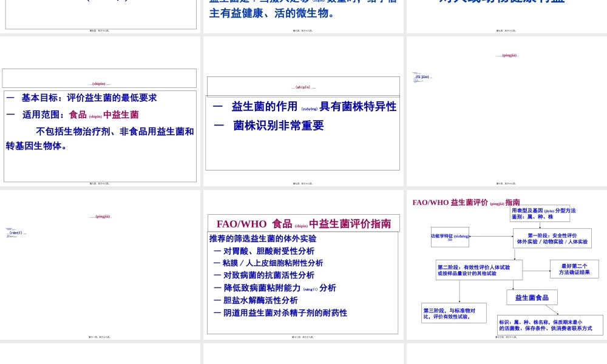Click the line '阴道用益生菌对杀精子剂的耐药性'
The height and width of the screenshot is (364, 607).
(279, 312)
